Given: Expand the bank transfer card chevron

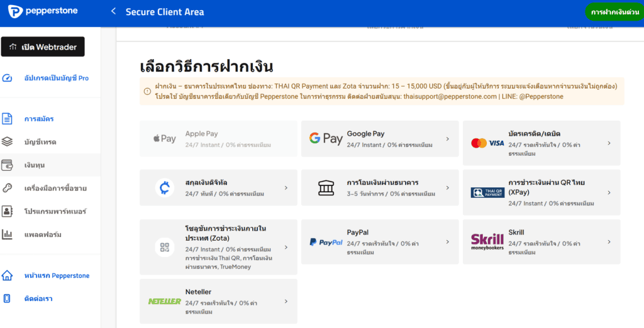Looking at the screenshot, I should click(x=448, y=188).
